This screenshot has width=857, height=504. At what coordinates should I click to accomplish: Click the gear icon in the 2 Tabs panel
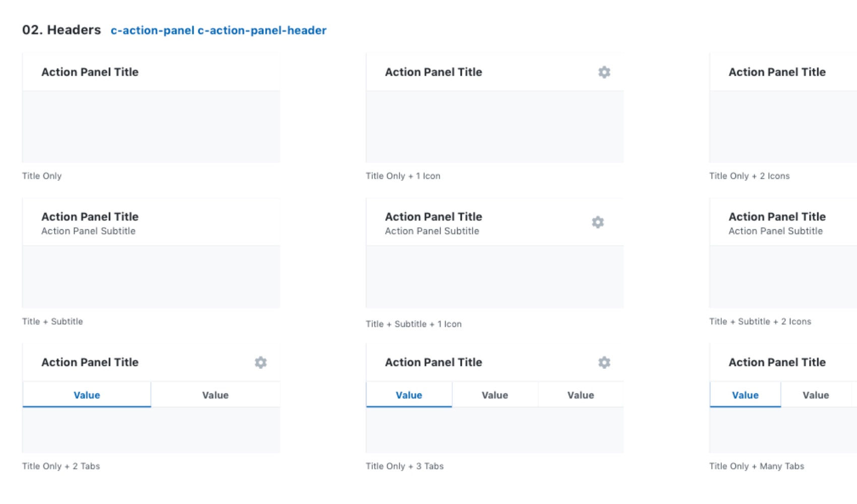pyautogui.click(x=261, y=362)
